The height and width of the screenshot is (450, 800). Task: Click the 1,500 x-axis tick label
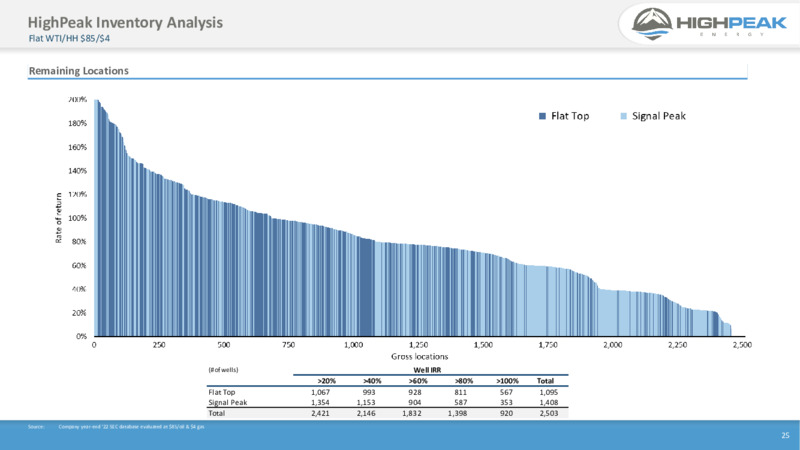[x=483, y=345]
